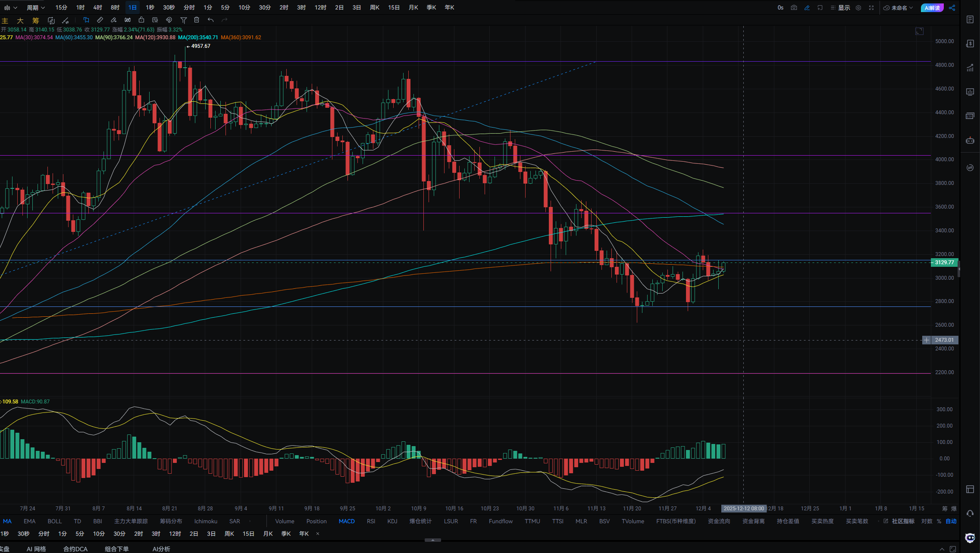The width and height of the screenshot is (980, 553).
Task: Click the screenshot camera icon
Action: tap(794, 8)
